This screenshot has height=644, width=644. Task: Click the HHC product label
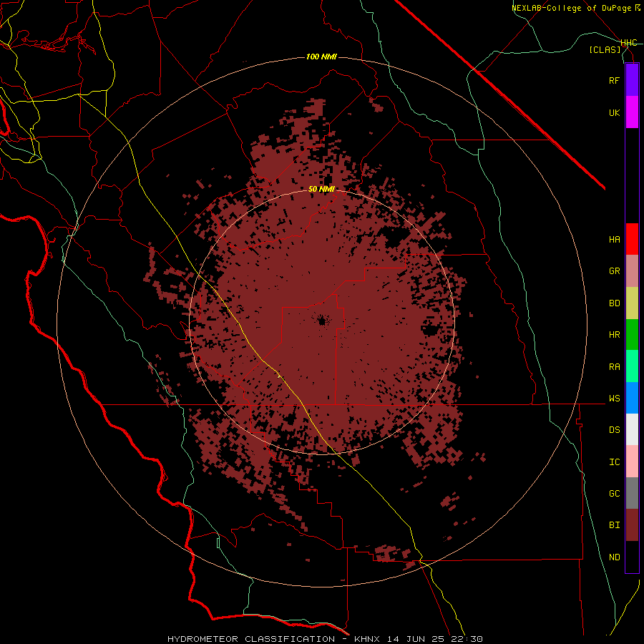tap(629, 43)
